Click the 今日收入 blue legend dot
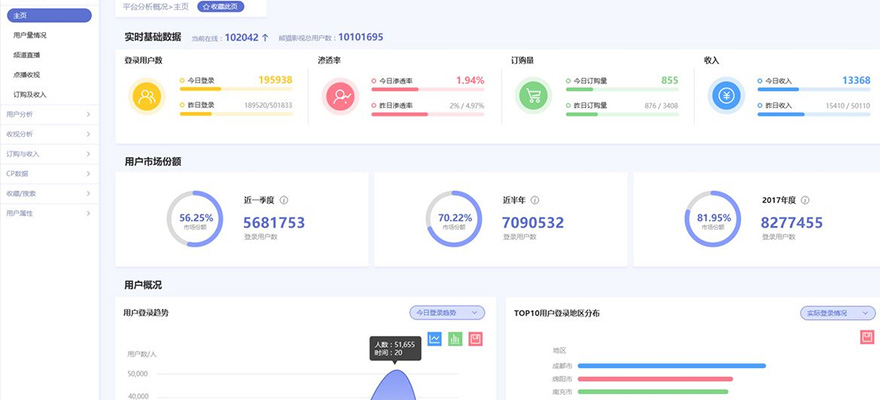 (x=760, y=81)
